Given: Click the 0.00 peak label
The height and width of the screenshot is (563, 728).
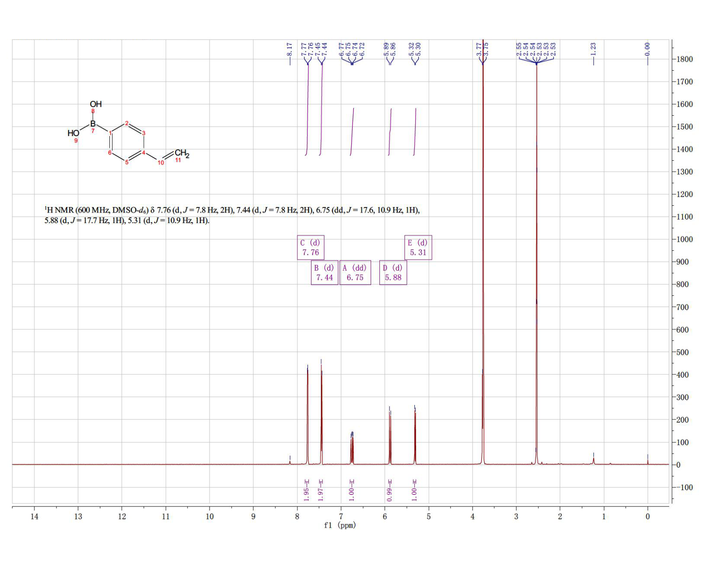Looking at the screenshot, I should click(x=647, y=48).
